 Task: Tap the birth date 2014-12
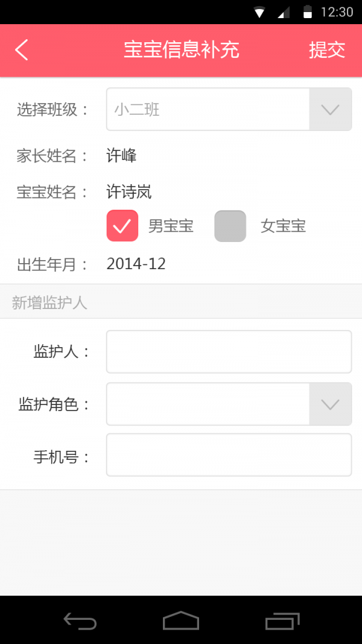click(x=136, y=264)
